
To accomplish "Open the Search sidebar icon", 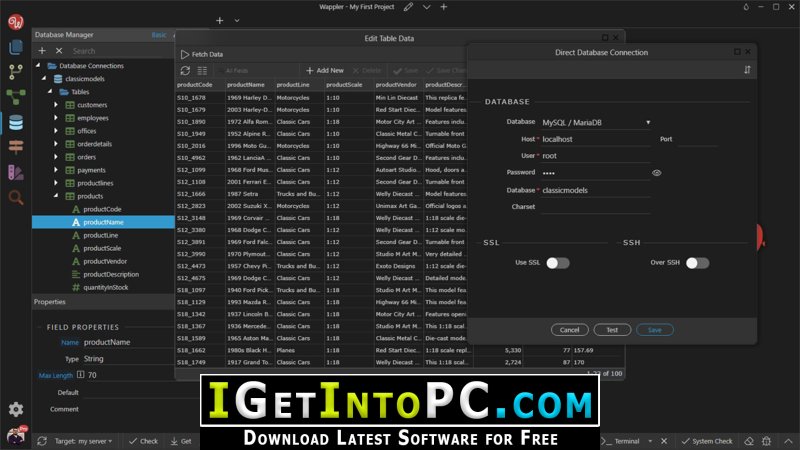I will pyautogui.click(x=16, y=197).
